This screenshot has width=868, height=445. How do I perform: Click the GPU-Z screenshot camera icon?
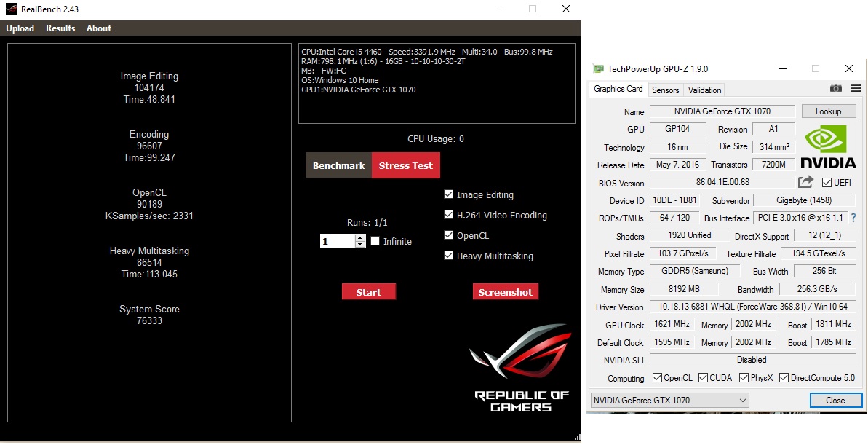[x=836, y=89]
